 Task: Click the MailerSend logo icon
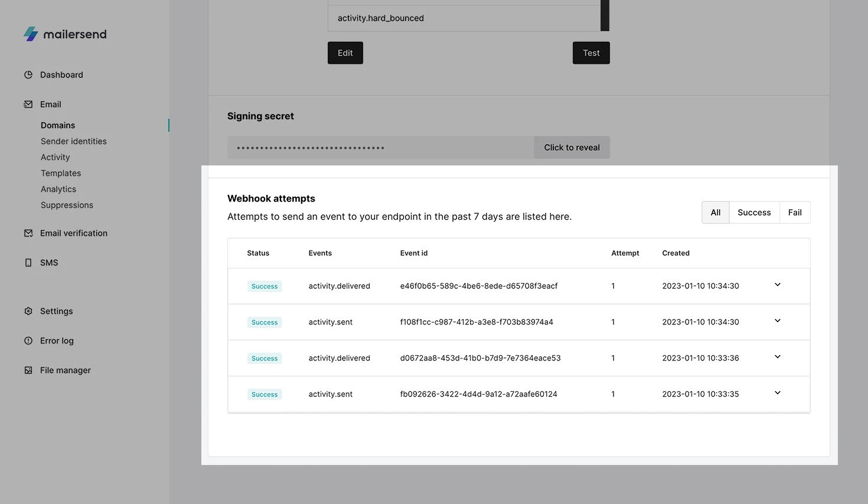point(31,34)
